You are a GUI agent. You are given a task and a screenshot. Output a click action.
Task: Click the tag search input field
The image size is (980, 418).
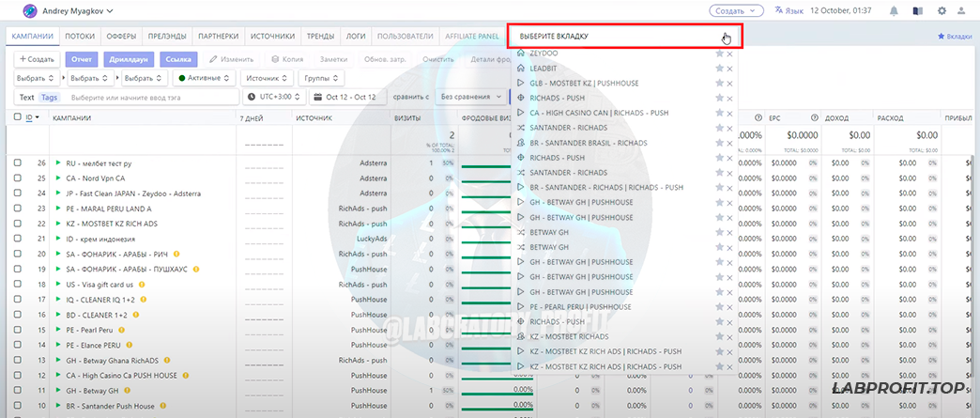pyautogui.click(x=150, y=97)
